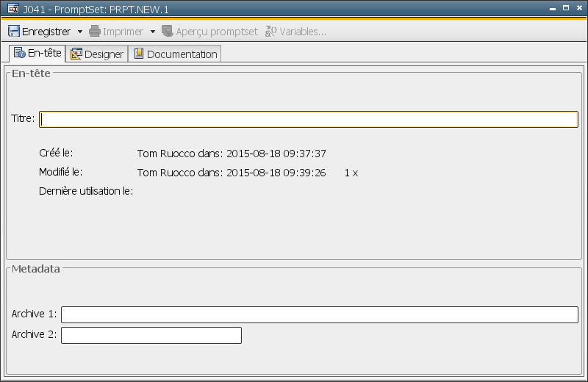Close the PromptSet PRPT.NEW.1 window
The height and width of the screenshot is (382, 588).
[x=579, y=8]
